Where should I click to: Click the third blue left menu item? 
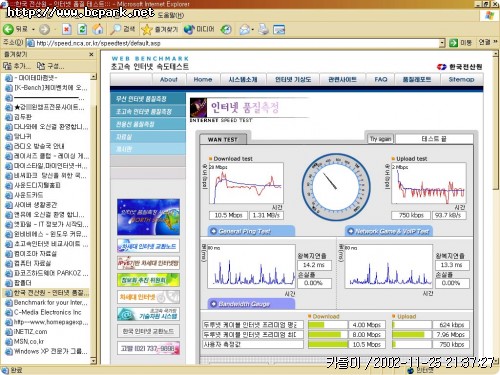(148, 124)
